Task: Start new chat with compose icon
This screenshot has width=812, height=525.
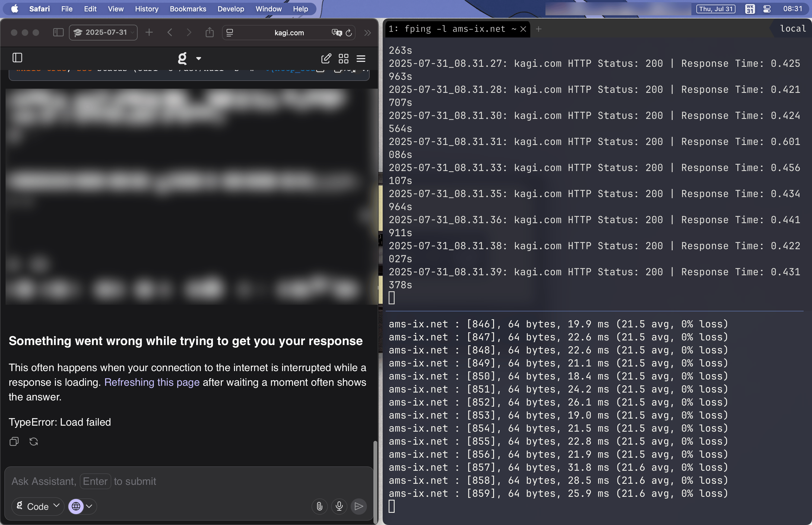Action: point(326,58)
